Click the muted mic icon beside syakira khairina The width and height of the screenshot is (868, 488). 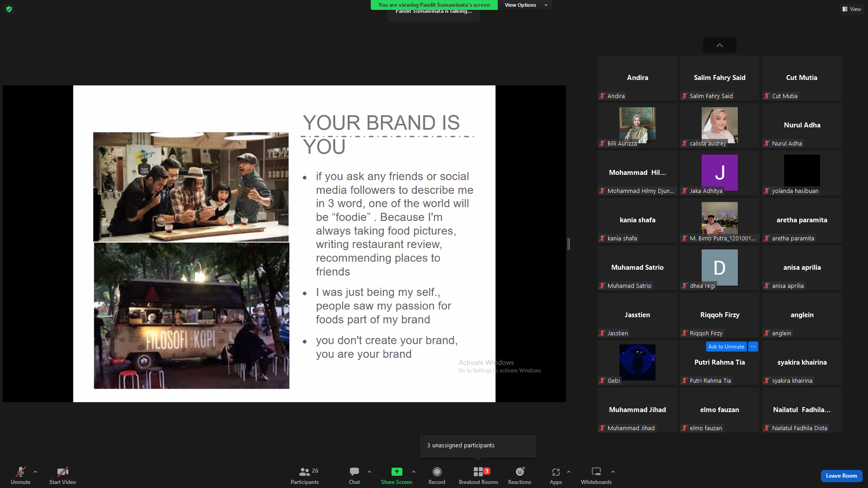point(767,381)
